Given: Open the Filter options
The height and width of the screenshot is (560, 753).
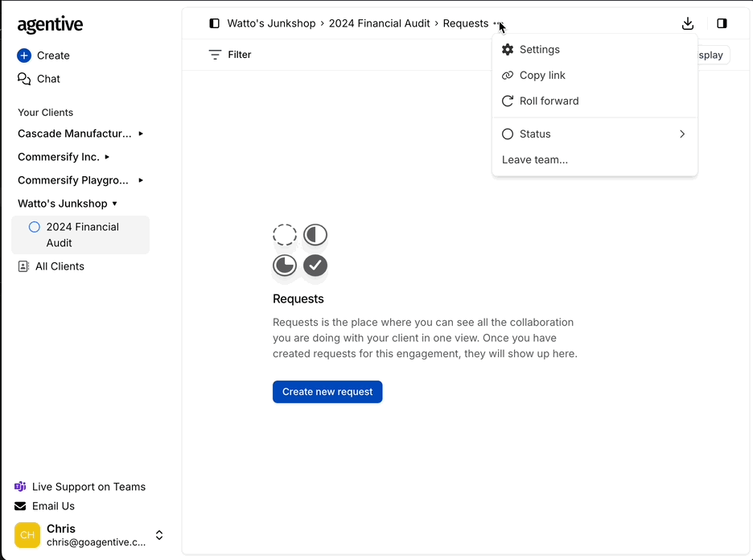Looking at the screenshot, I should pyautogui.click(x=231, y=54).
